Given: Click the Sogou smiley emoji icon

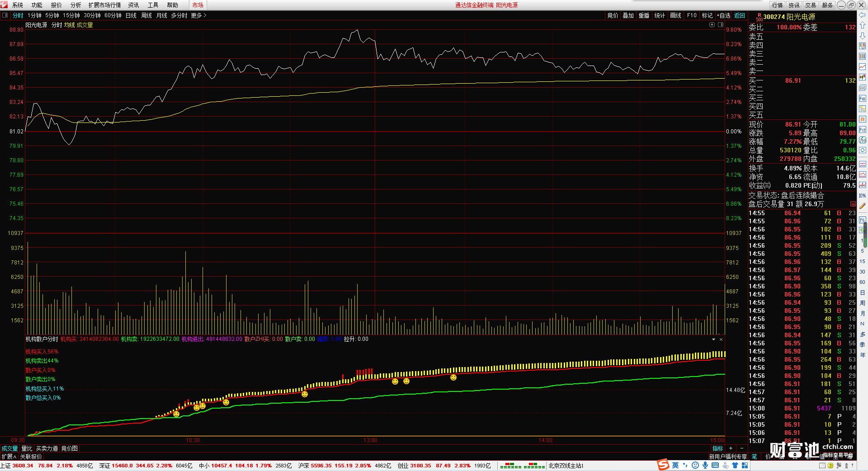Looking at the screenshot, I should tap(695, 465).
